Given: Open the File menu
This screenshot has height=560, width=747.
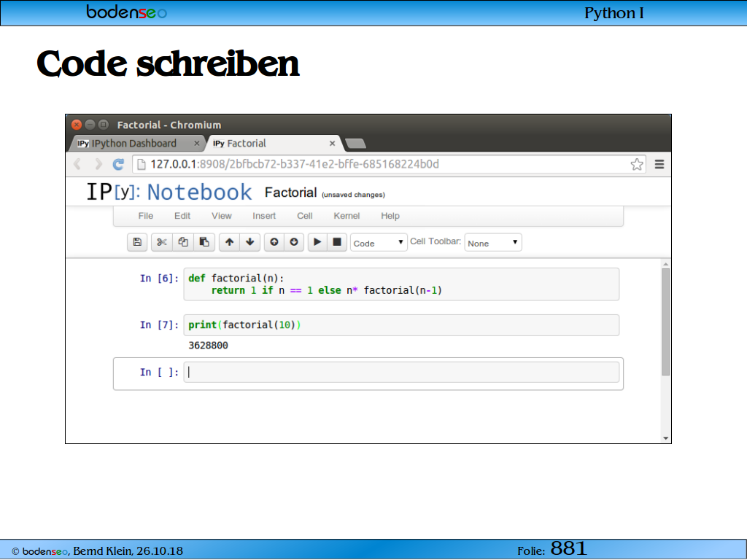Looking at the screenshot, I should (x=146, y=216).
